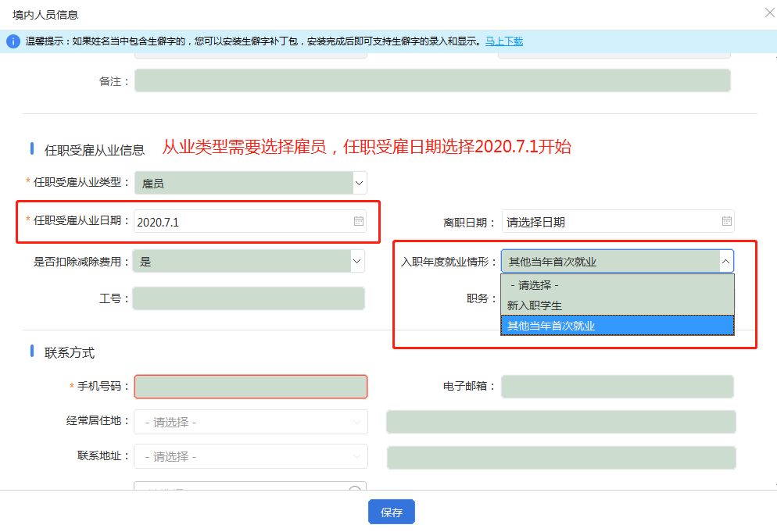Image resolution: width=777 pixels, height=532 pixels.
Task: Open the 联系地址 dropdown
Action: (251, 456)
